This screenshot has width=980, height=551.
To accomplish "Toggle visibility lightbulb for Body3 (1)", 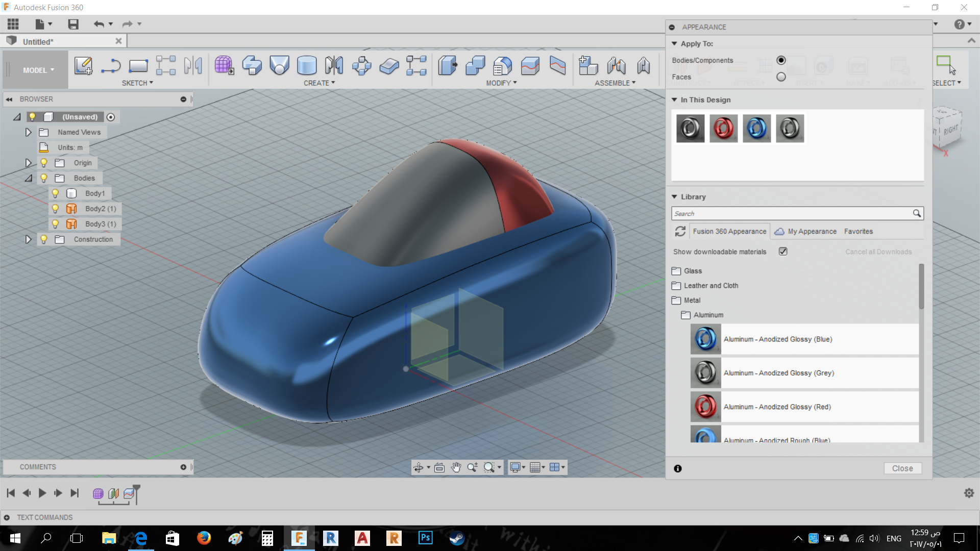I will 55,224.
